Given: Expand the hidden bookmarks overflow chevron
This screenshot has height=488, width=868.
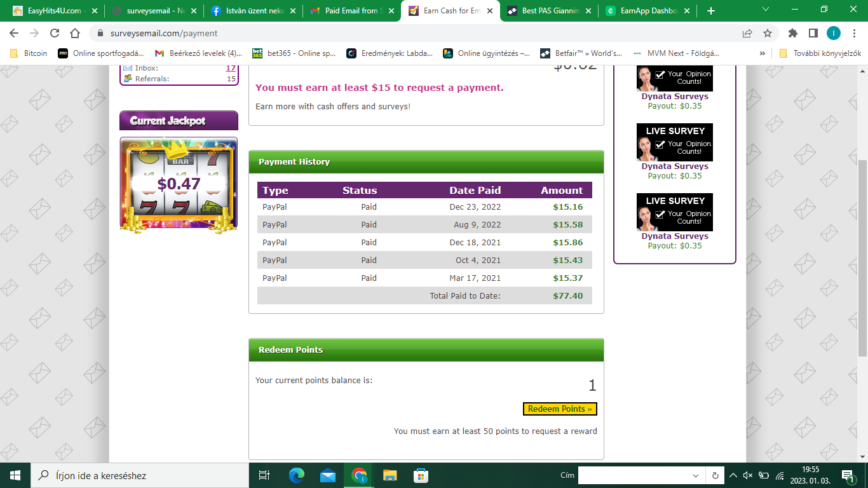Looking at the screenshot, I should coord(762,53).
